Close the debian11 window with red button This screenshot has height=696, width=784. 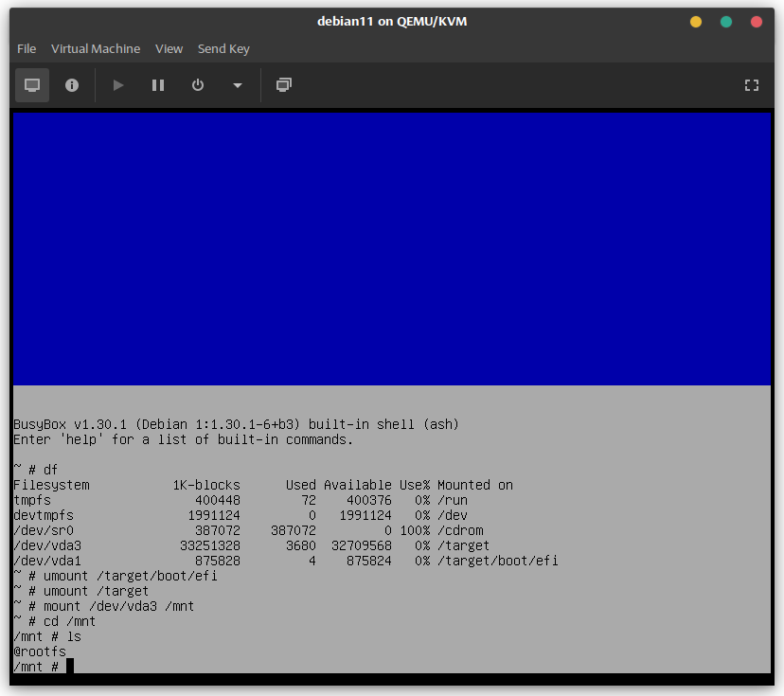tap(757, 22)
